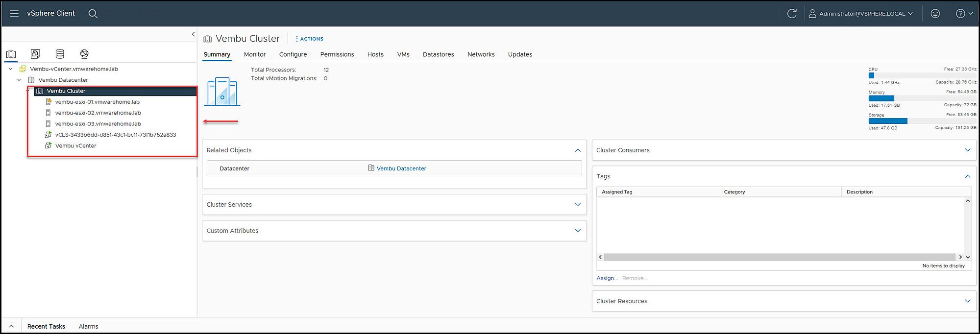Click the Tags scroll-down arrow
This screenshot has width=980, height=334.
(x=968, y=257)
